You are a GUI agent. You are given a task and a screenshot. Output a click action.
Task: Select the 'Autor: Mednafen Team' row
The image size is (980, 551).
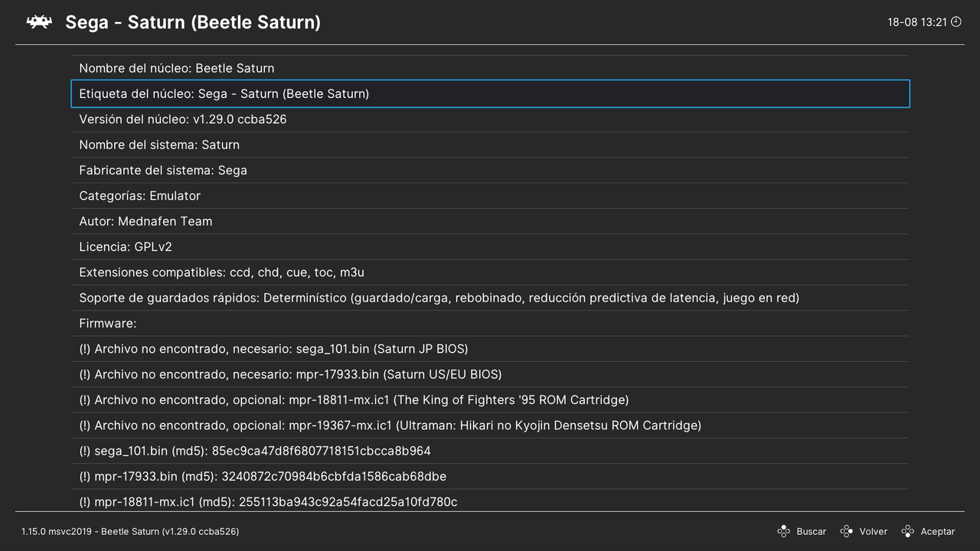click(490, 221)
